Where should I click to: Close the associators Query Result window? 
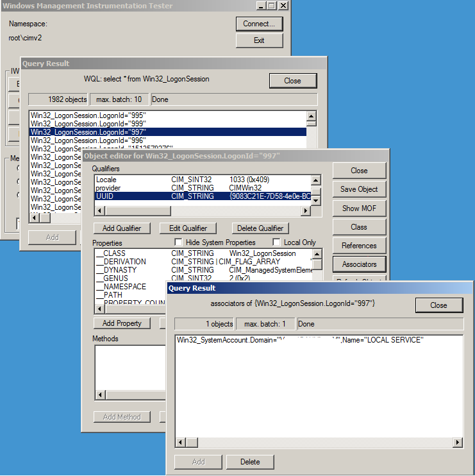(439, 305)
